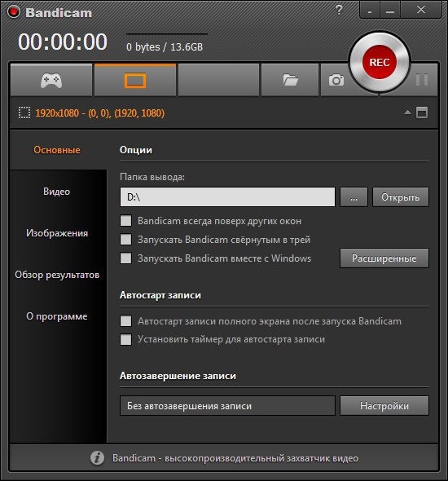The height and width of the screenshot is (481, 448).
Task: Toggle Автостарт записи полного экрана checkbox
Action: tap(125, 321)
